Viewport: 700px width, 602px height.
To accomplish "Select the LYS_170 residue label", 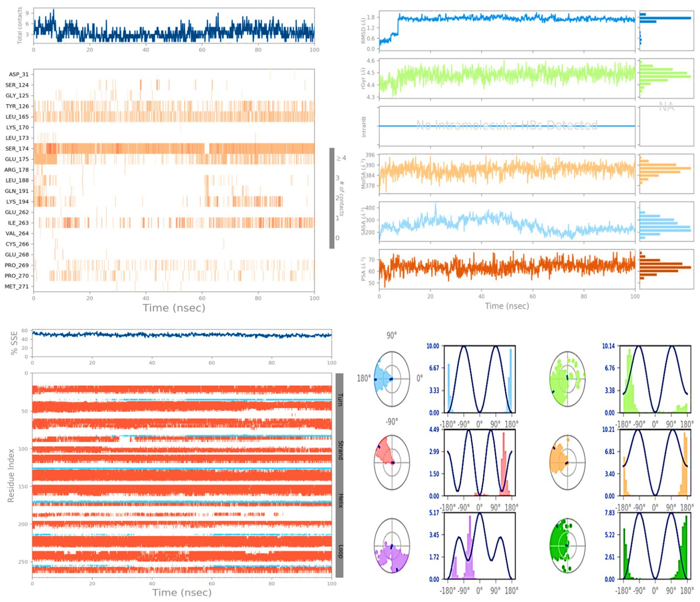I will 17,128.
